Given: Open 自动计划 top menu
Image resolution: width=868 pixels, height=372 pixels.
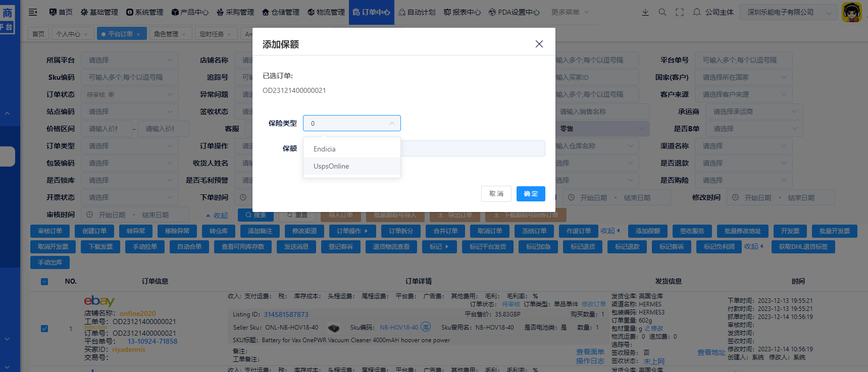Looking at the screenshot, I should [x=417, y=12].
